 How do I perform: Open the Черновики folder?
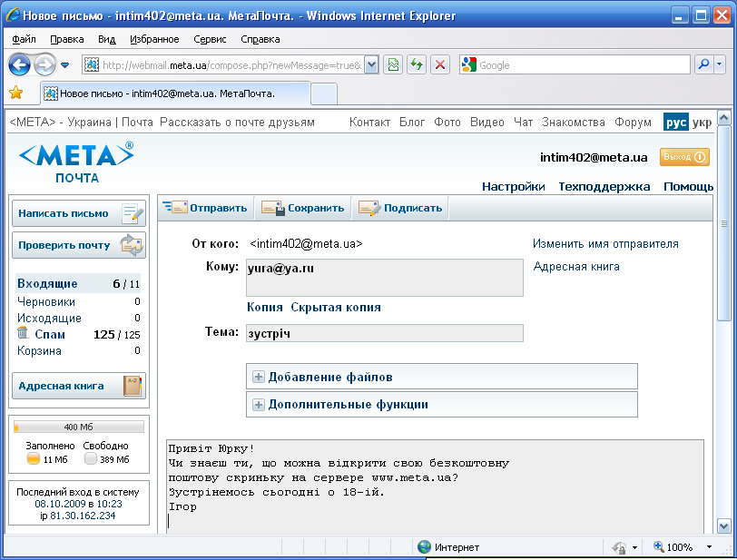[46, 301]
